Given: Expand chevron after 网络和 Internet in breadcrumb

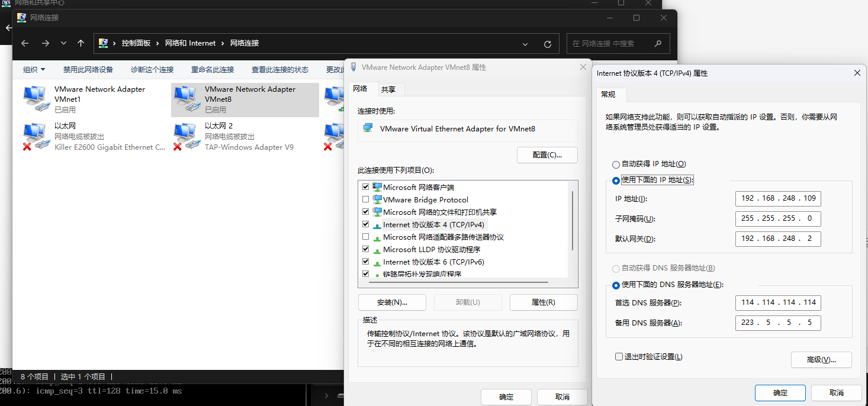Looking at the screenshot, I should (222, 43).
